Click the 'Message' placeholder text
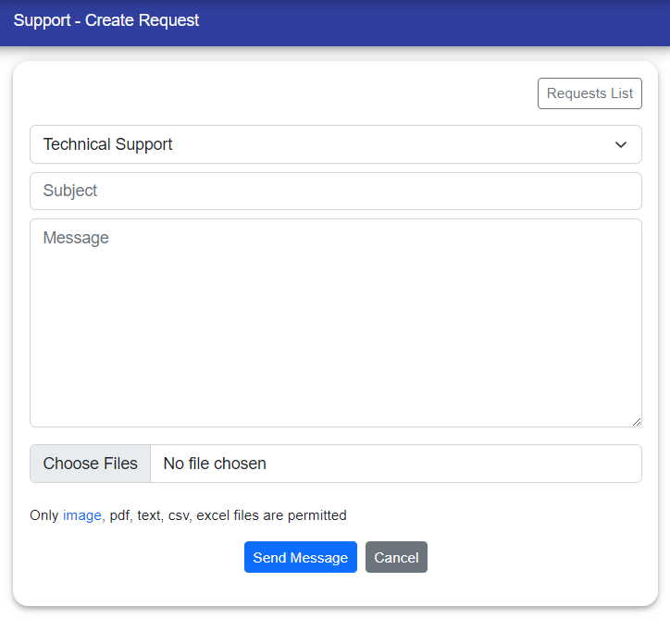The height and width of the screenshot is (644, 670). point(76,238)
